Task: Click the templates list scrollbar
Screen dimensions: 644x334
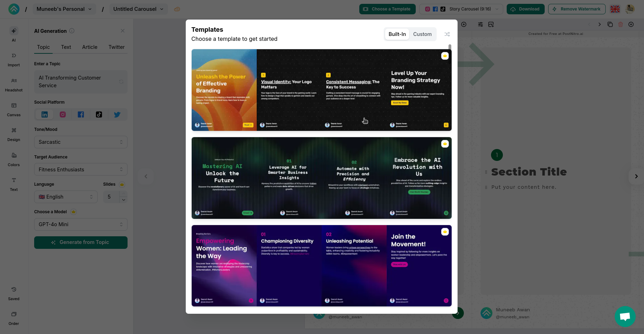Action: tap(450, 48)
